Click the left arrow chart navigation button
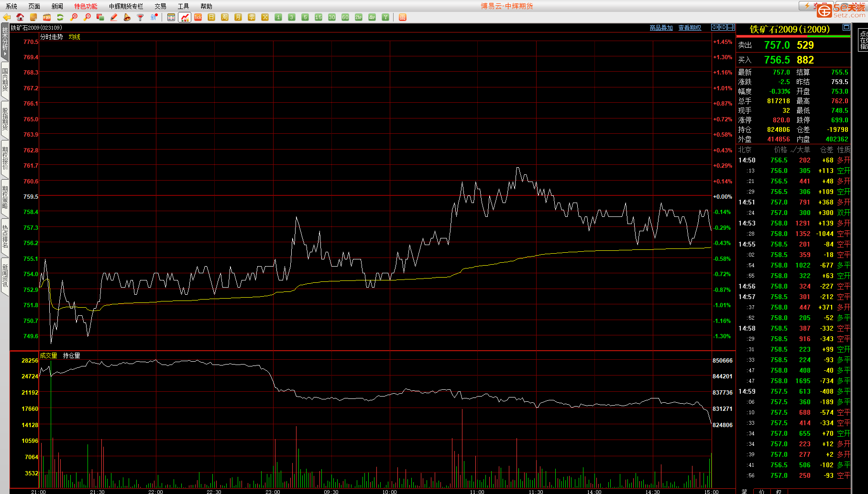The image size is (868, 494). (715, 27)
